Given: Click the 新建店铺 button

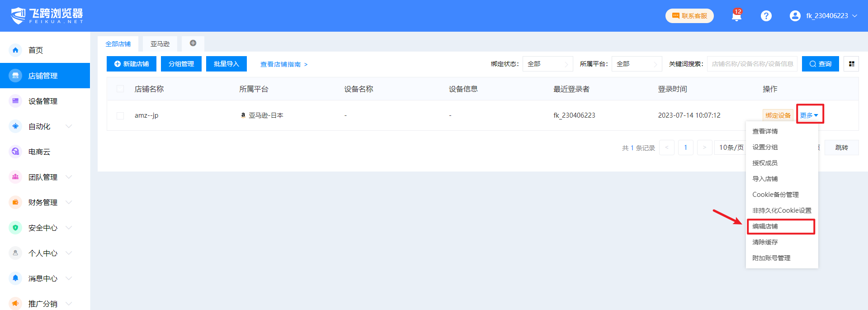Looking at the screenshot, I should [x=132, y=64].
